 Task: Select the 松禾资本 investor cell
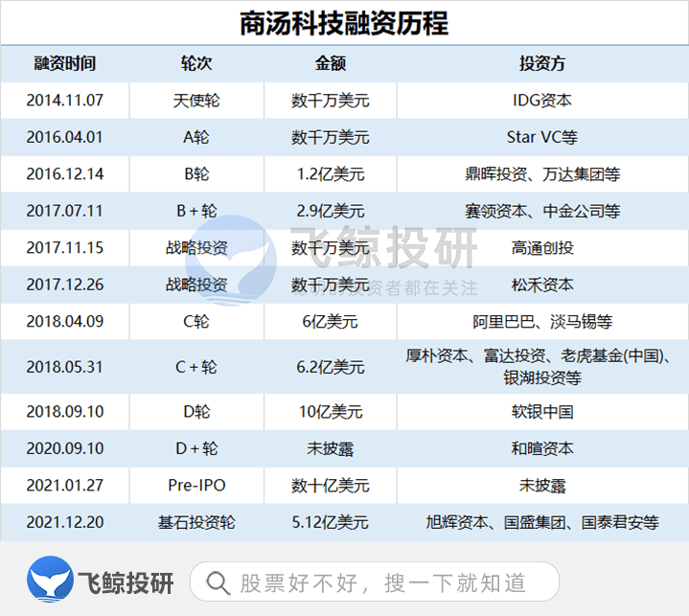click(x=542, y=285)
